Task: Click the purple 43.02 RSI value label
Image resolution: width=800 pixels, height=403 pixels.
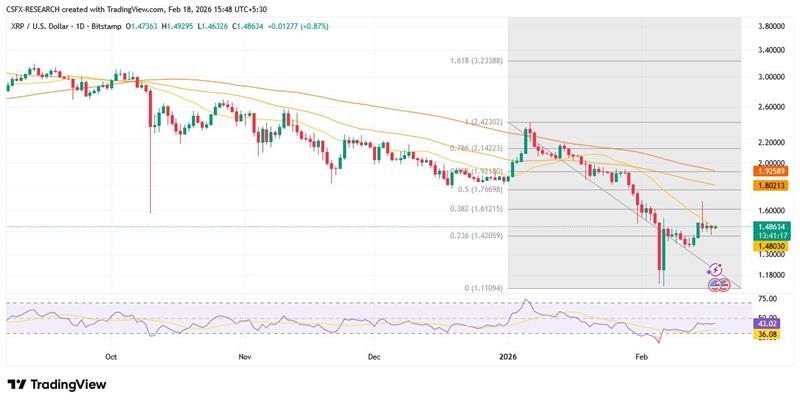Action: coord(769,323)
